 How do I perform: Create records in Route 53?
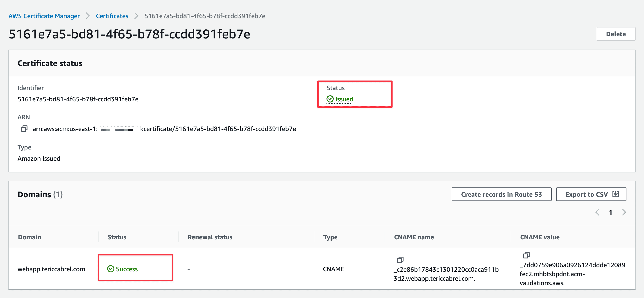tap(501, 194)
